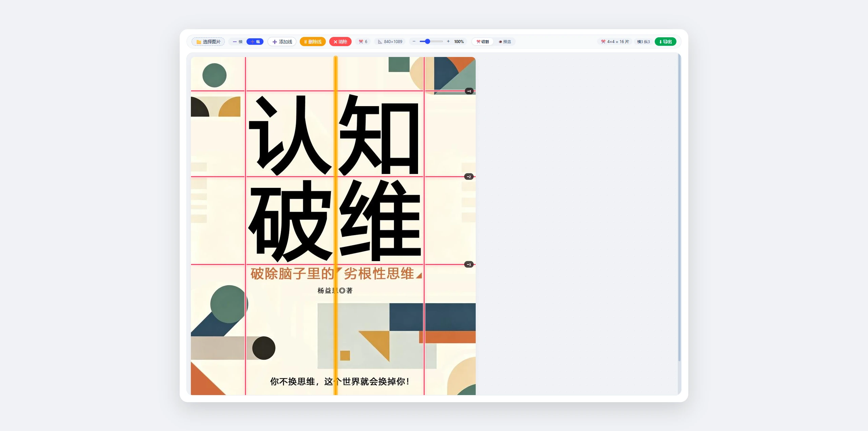Click the green 导出 export button
Image resolution: width=868 pixels, height=431 pixels.
pos(666,42)
